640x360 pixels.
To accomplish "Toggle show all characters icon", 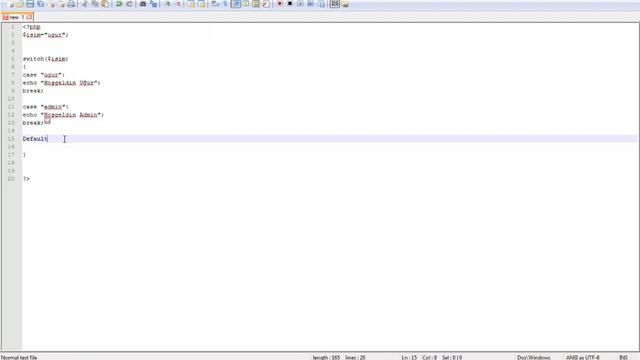I will point(225,4).
